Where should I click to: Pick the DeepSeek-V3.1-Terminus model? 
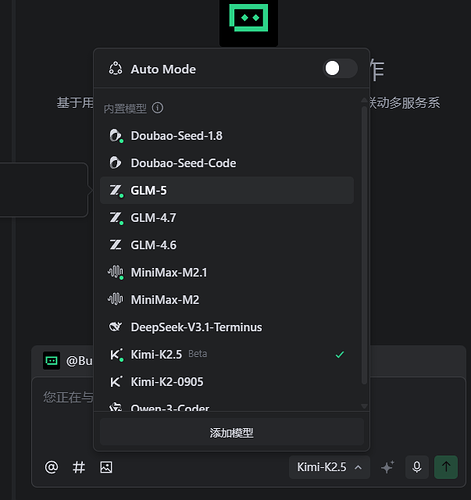coord(227,327)
